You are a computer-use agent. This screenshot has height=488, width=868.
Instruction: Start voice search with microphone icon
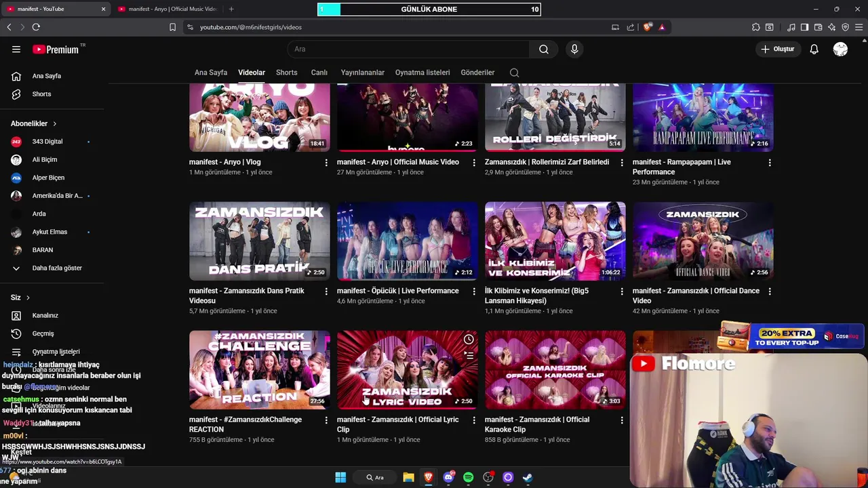[x=574, y=49]
